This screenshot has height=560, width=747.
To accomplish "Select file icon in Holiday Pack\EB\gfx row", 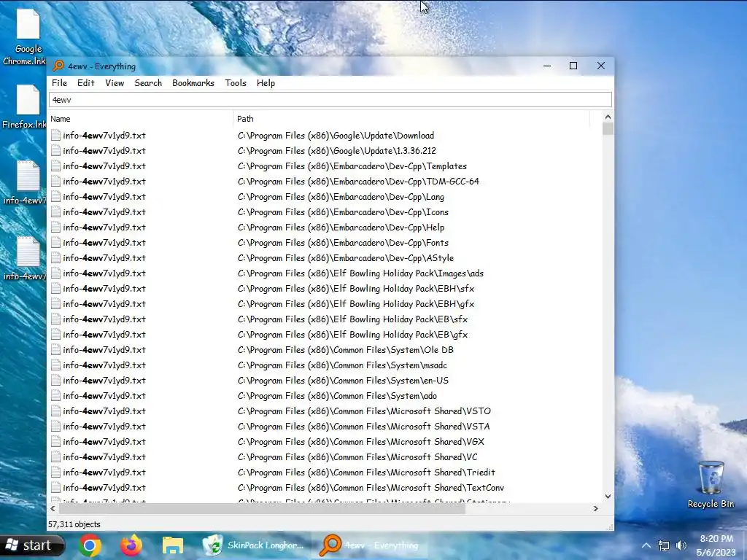I will [x=55, y=334].
